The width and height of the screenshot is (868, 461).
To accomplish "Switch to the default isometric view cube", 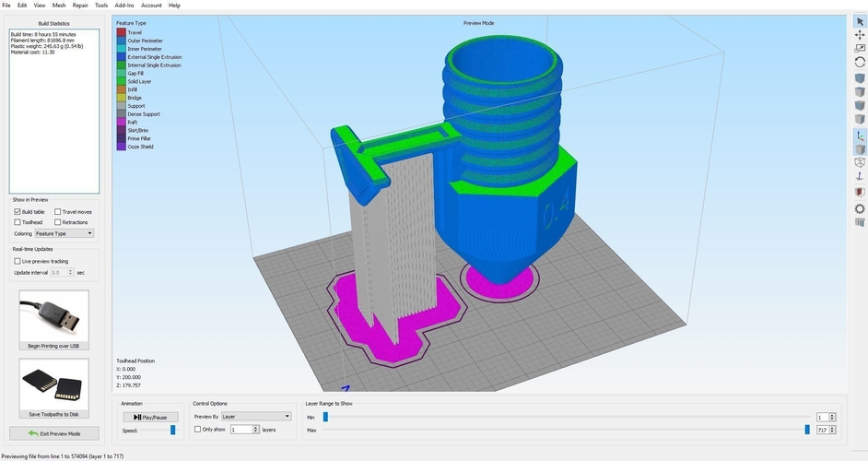I will [x=859, y=78].
